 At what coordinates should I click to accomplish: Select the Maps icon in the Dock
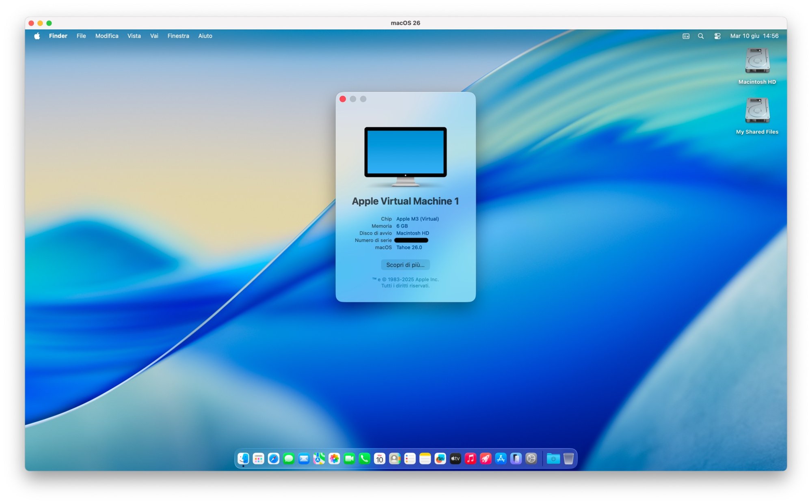coord(319,458)
